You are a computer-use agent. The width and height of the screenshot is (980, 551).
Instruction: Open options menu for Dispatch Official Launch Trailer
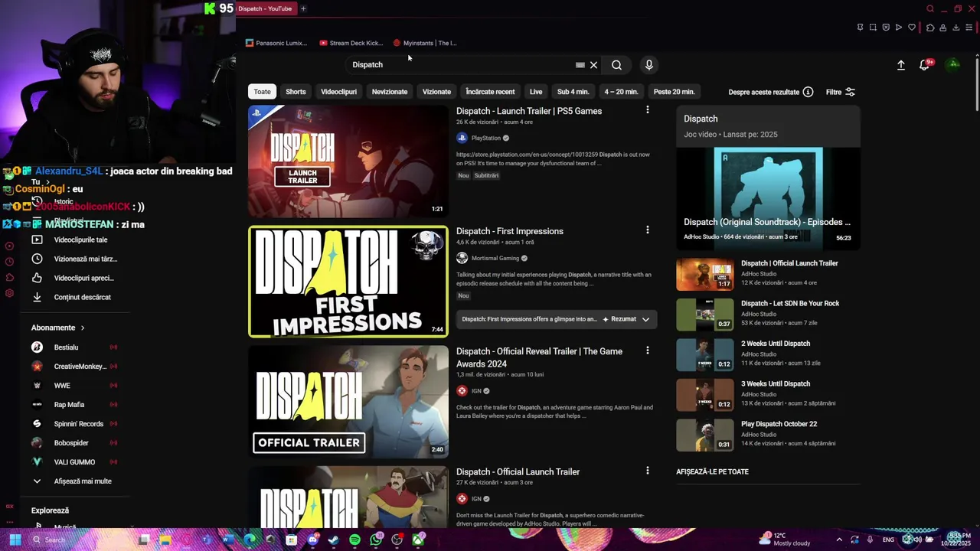pos(648,471)
